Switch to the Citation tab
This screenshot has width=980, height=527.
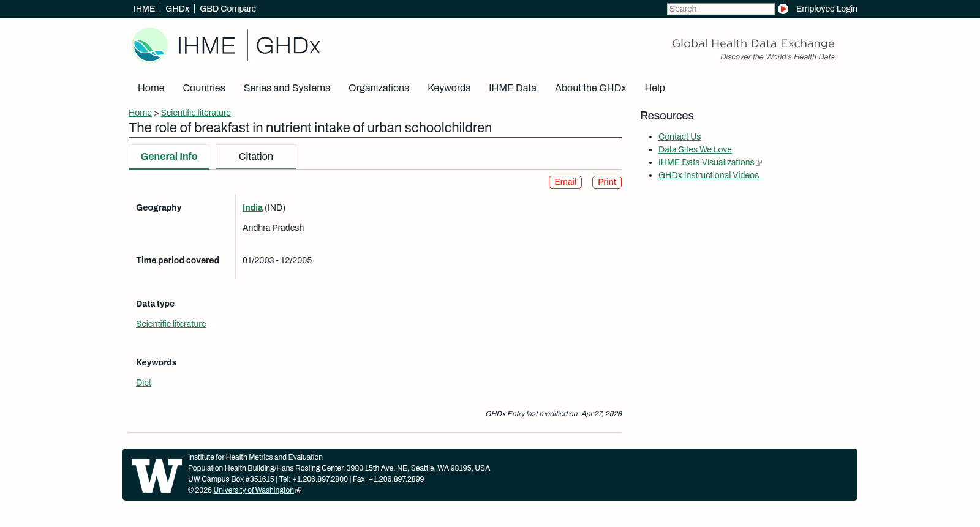(256, 157)
